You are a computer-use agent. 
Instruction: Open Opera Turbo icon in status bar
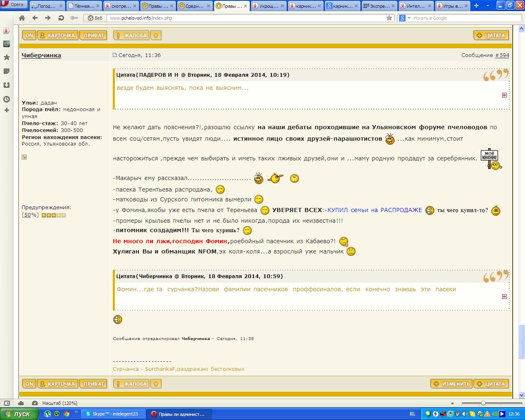pyautogui.click(x=35, y=403)
